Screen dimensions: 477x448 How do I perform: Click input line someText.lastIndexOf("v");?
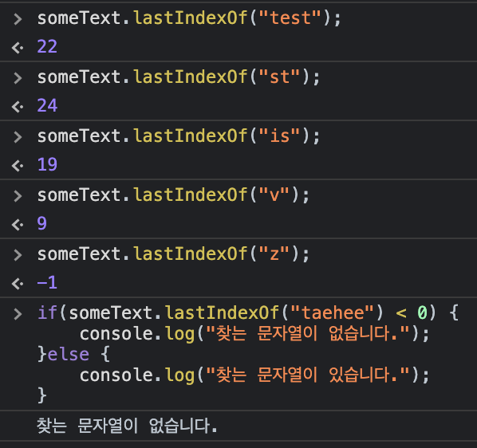(173, 195)
